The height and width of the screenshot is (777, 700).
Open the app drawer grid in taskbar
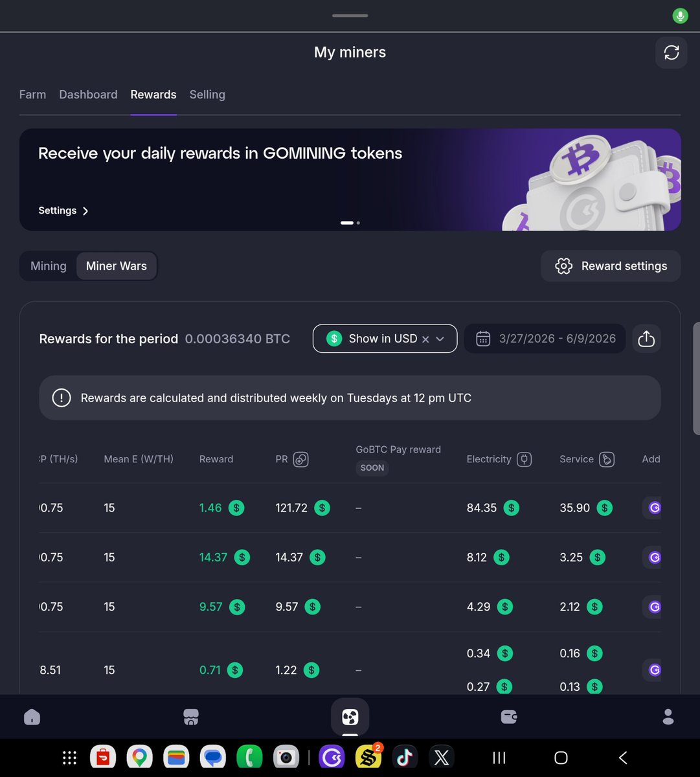(70, 758)
